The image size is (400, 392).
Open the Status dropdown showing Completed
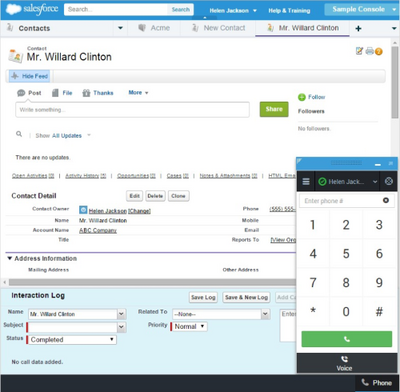72,340
